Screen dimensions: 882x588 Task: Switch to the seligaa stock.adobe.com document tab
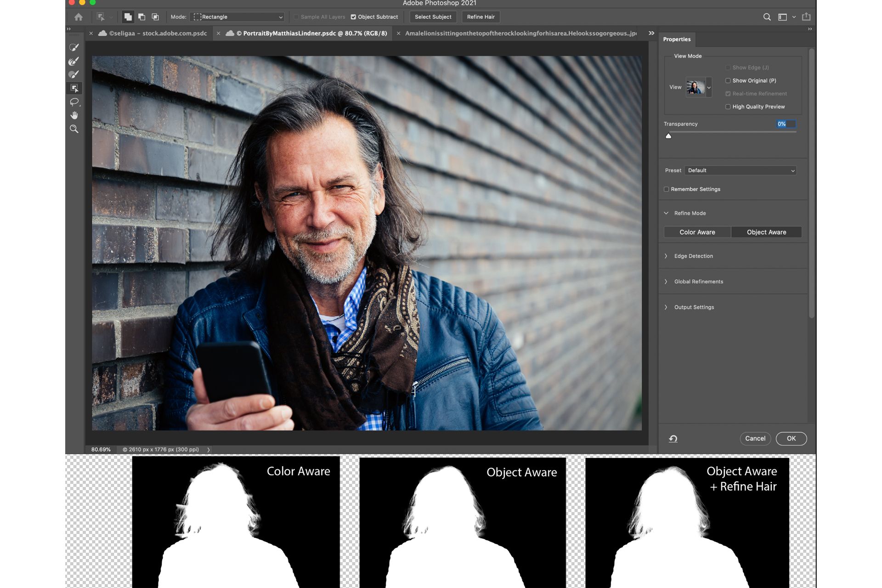152,33
